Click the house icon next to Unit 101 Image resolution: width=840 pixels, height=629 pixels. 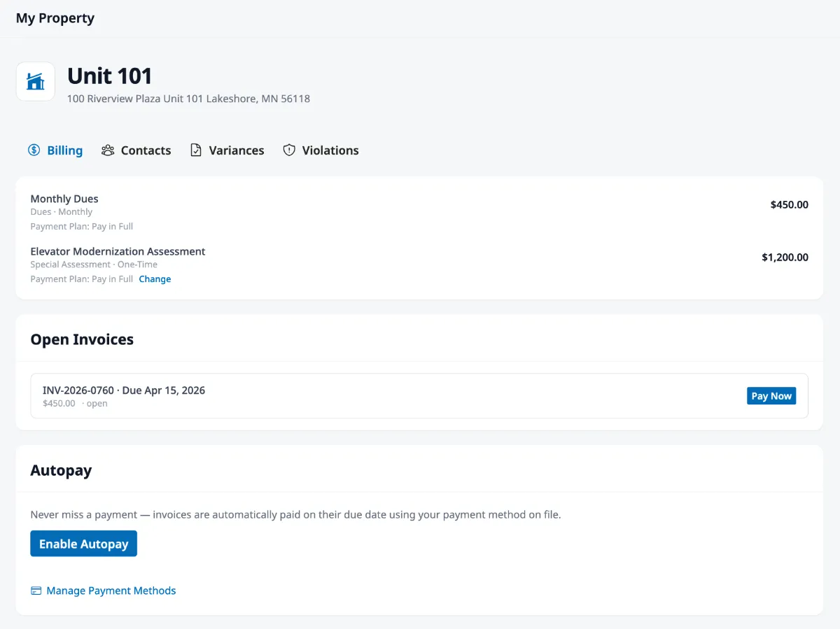(x=35, y=81)
